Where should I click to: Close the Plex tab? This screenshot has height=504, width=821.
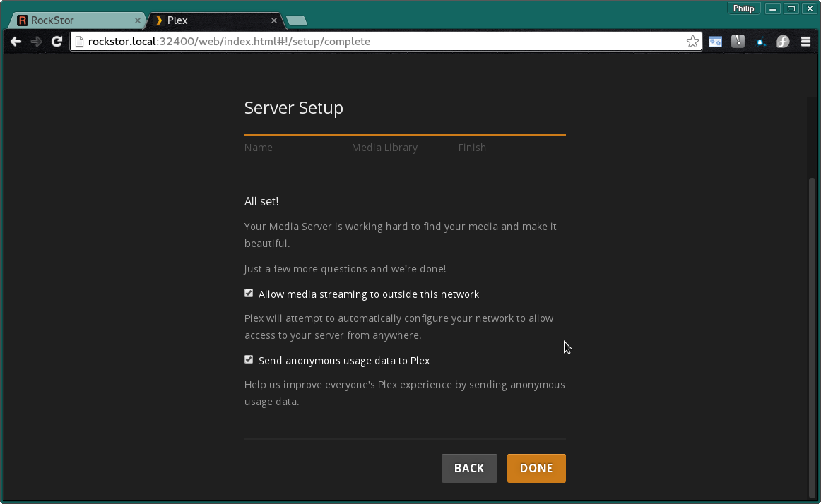(274, 20)
